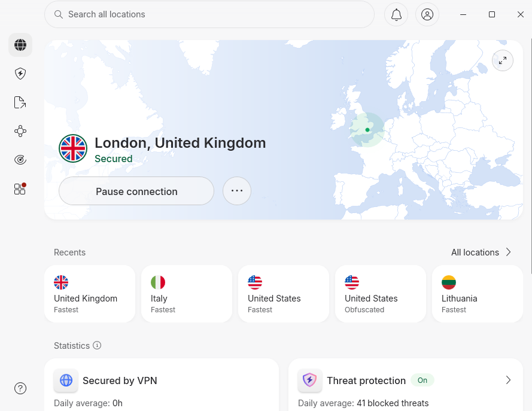Click the green server dot on the map

(x=367, y=130)
